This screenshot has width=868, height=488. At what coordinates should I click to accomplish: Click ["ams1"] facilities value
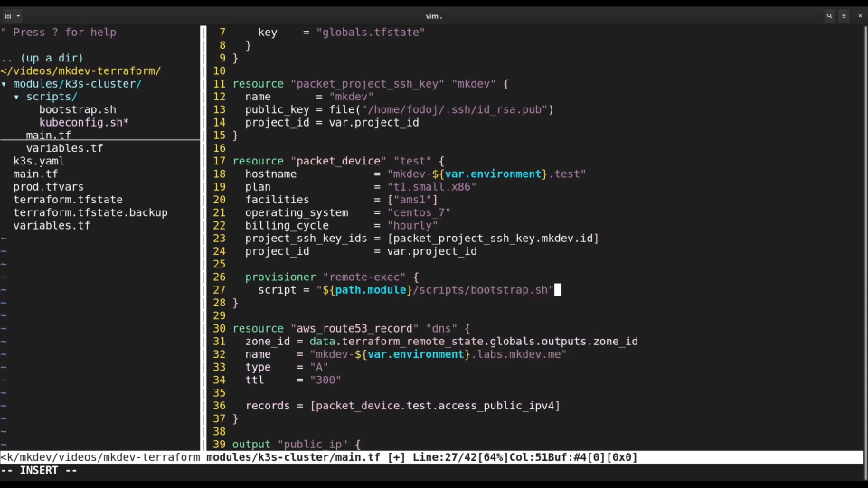(412, 200)
